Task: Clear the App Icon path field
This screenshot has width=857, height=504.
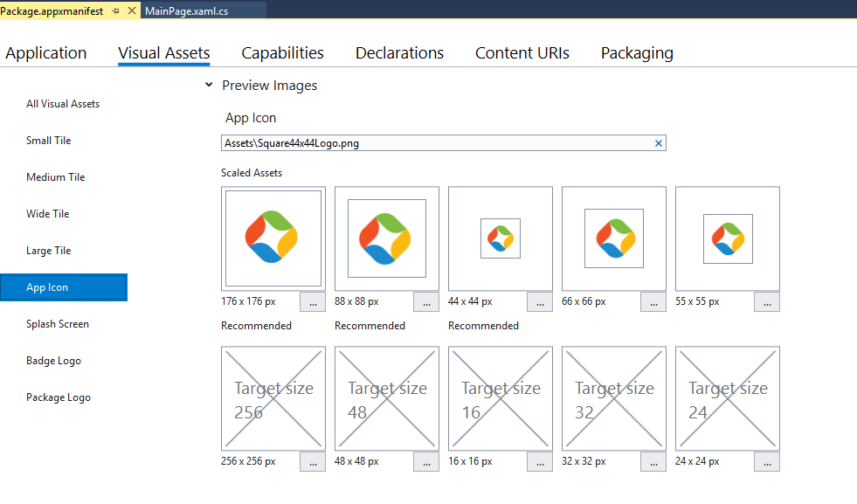Action: [659, 142]
